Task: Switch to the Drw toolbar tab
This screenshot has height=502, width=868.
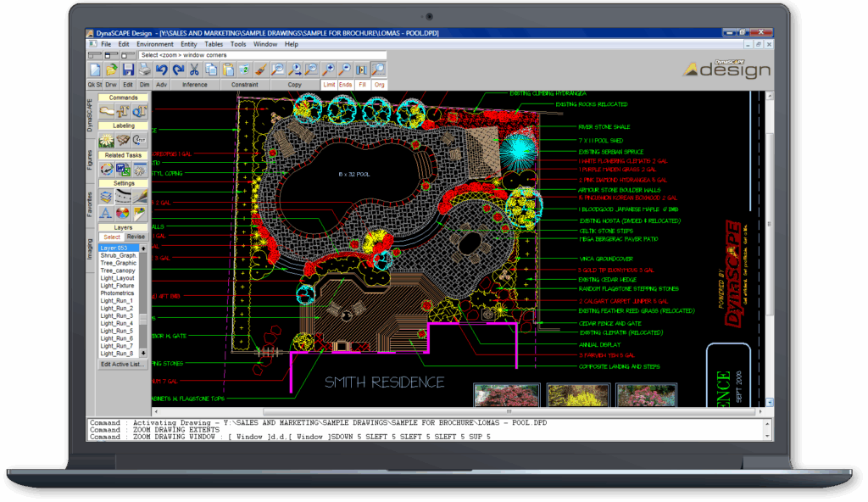Action: point(111,85)
